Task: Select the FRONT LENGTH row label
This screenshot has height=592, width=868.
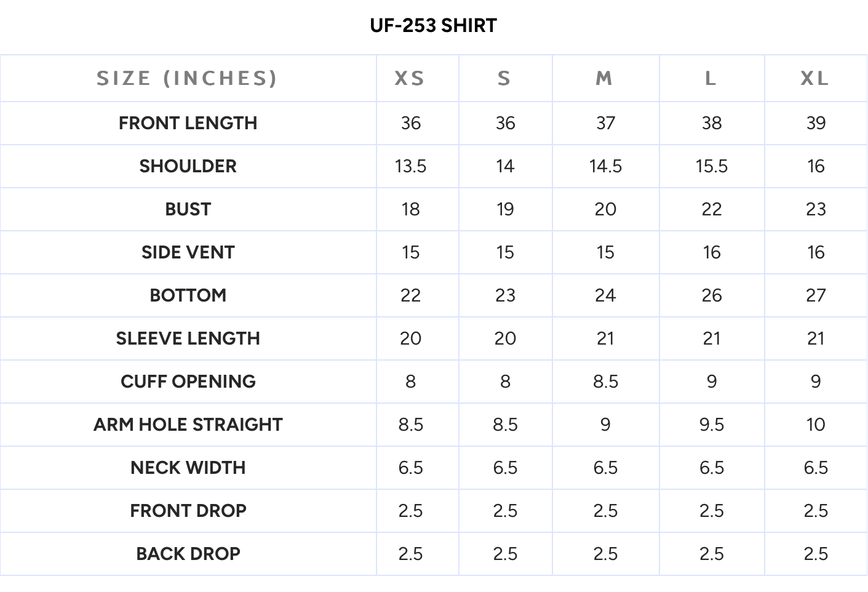Action: pyautogui.click(x=188, y=123)
